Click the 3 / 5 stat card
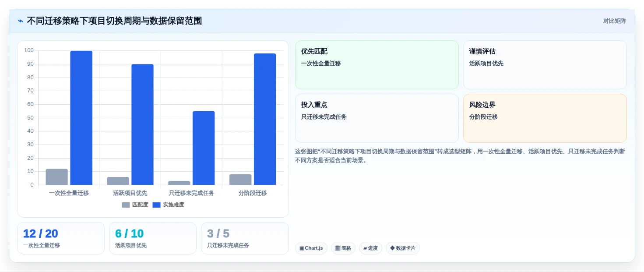This screenshot has width=644, height=272. pos(245,238)
